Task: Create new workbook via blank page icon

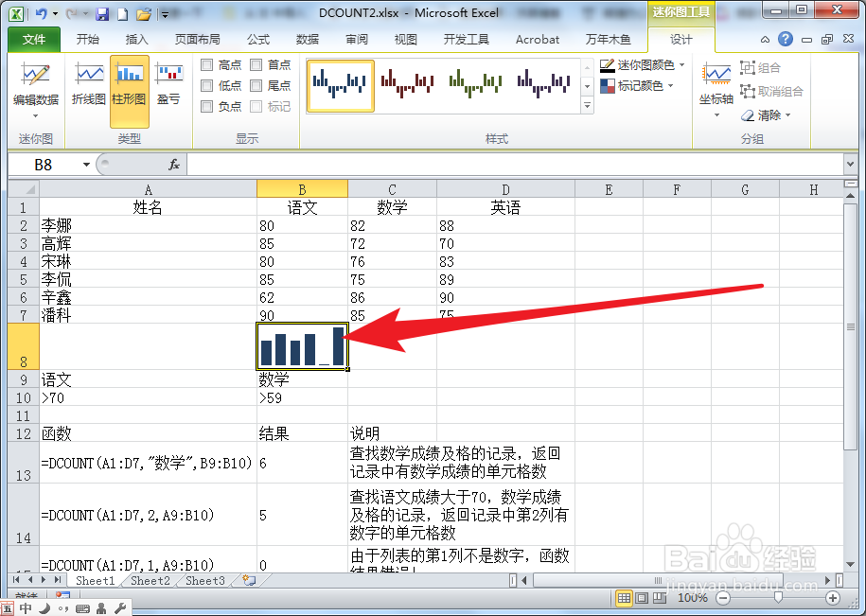Action: (x=122, y=14)
